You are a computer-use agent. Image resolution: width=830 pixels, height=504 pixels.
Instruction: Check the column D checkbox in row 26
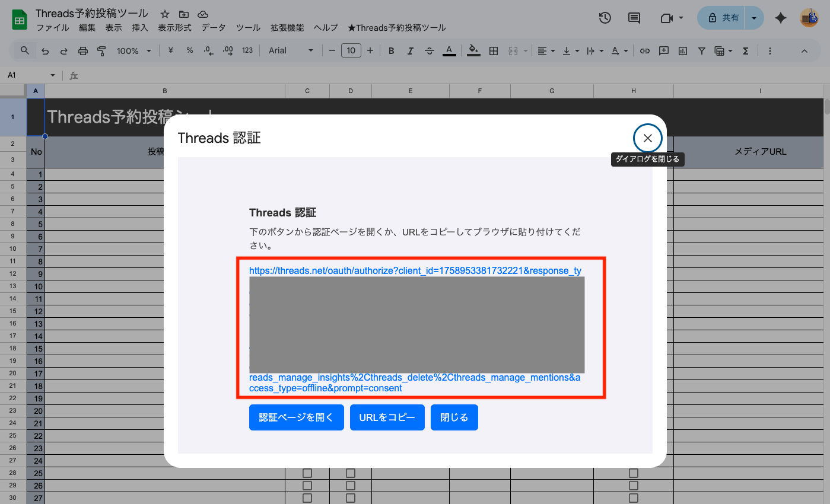click(351, 486)
